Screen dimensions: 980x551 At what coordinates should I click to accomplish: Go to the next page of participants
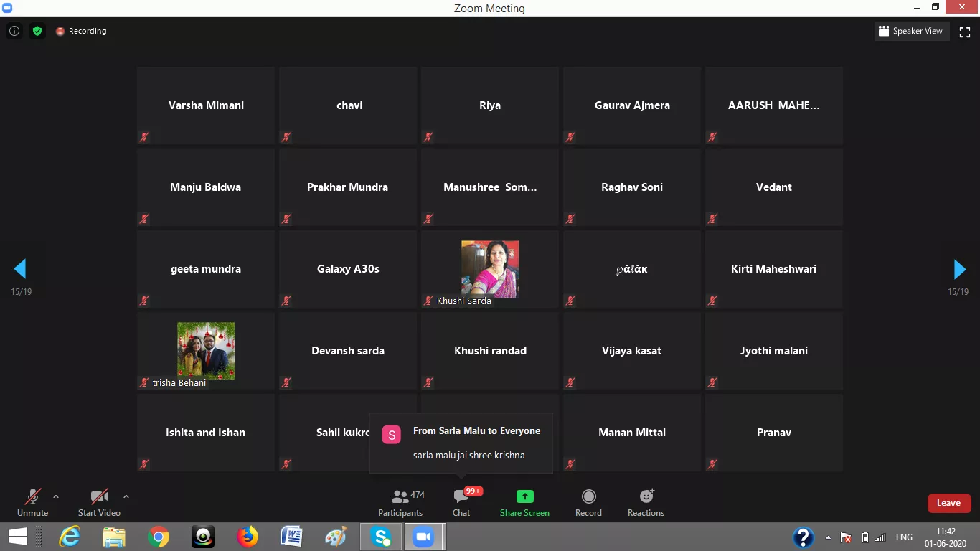959,269
